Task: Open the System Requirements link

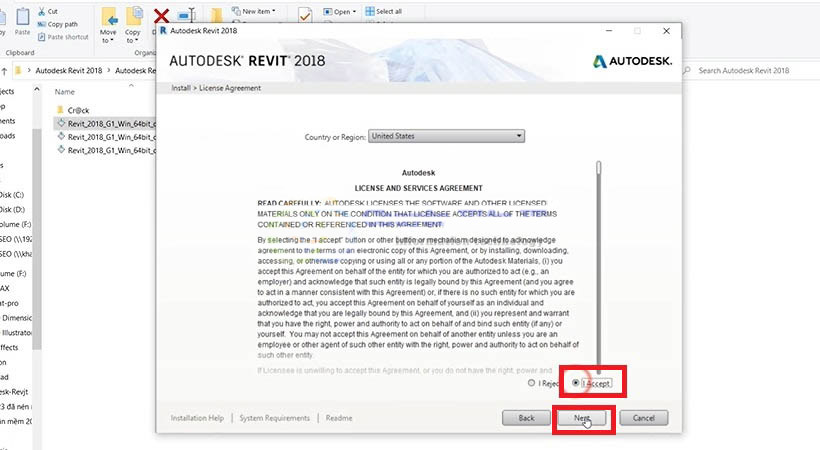Action: coord(275,418)
